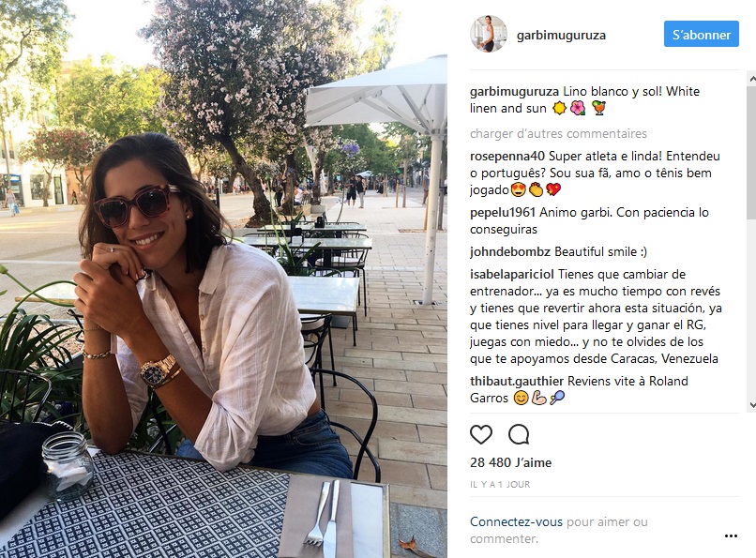Open the isabelapariciol user profile
This screenshot has width=756, height=558.
512,274
